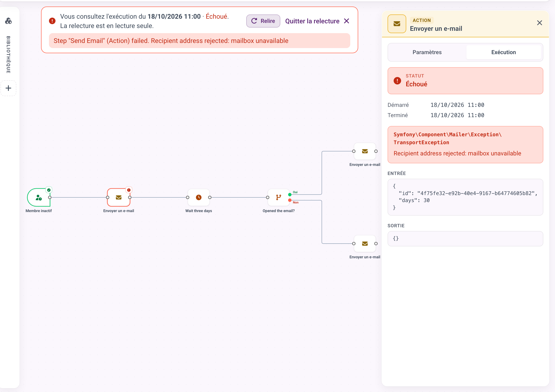Viewport: 555px width, 392px height.
Task: Click the ENTRÉE JSON code box
Action: pyautogui.click(x=465, y=197)
